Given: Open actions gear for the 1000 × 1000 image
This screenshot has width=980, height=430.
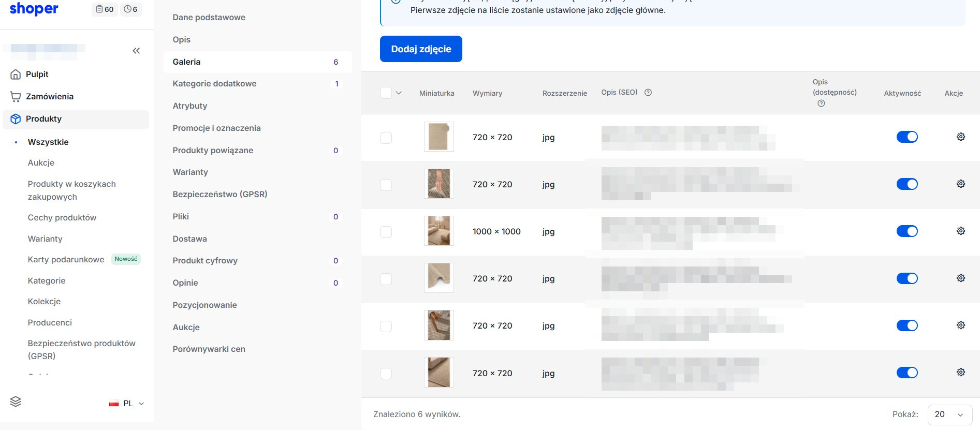Looking at the screenshot, I should [960, 231].
